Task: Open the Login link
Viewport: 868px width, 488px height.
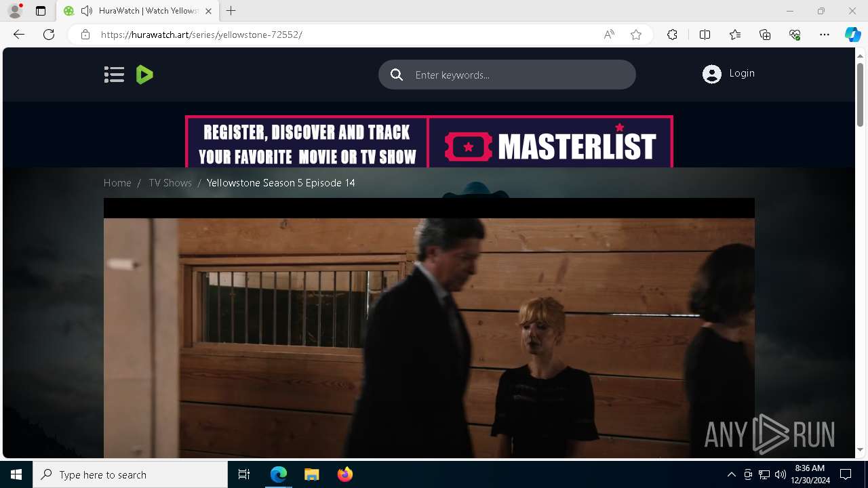Action: [742, 73]
